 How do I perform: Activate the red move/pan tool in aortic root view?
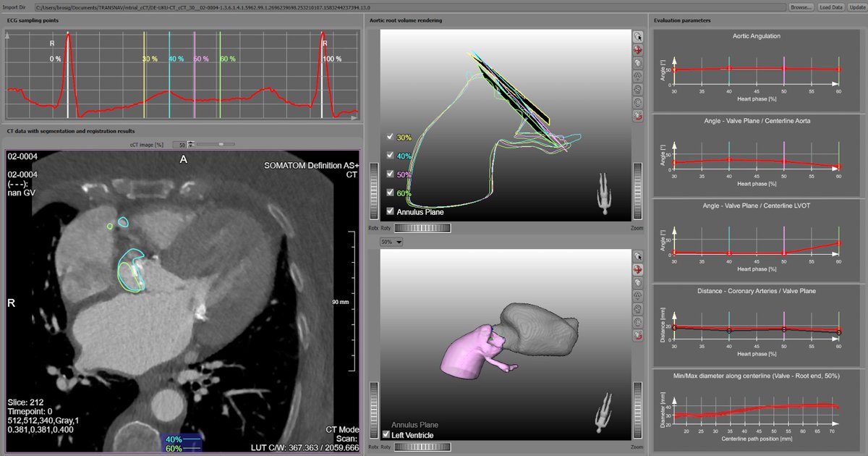click(637, 49)
